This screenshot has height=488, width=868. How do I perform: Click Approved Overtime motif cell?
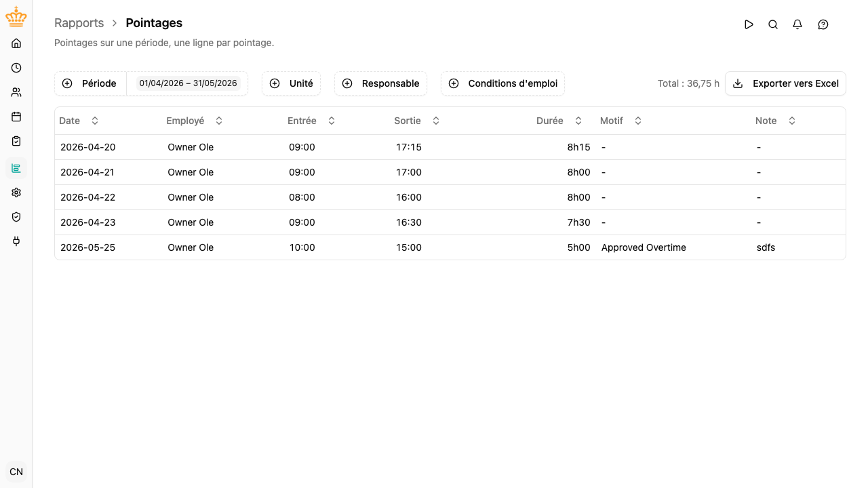pos(644,247)
